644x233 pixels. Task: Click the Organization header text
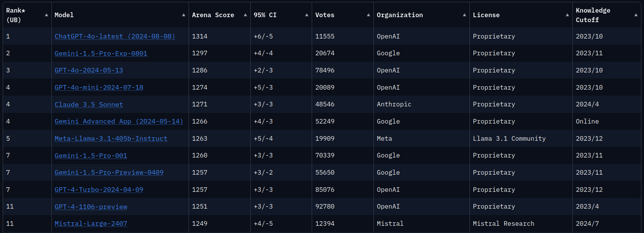pyautogui.click(x=400, y=15)
